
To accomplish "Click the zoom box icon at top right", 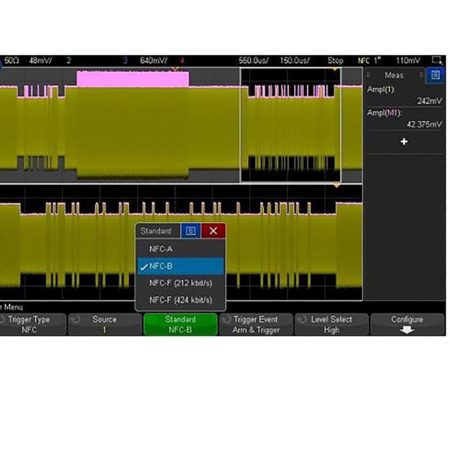I will 437,60.
